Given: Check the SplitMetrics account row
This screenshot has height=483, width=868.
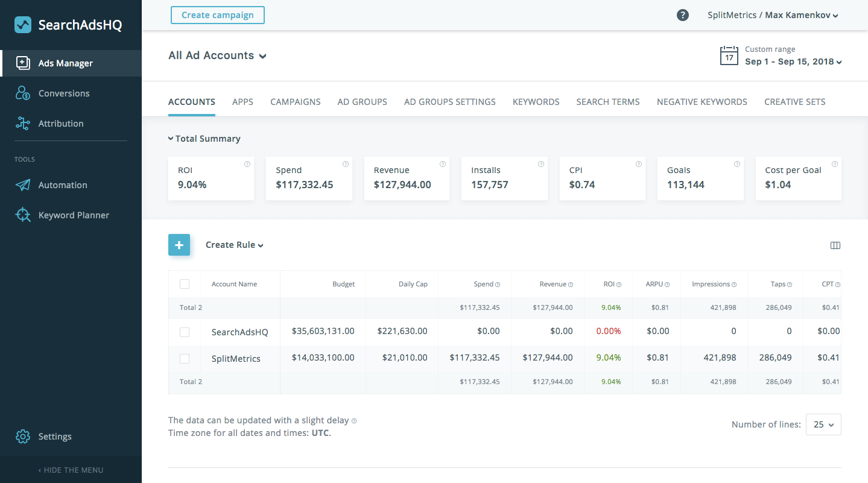Looking at the screenshot, I should 185,359.
